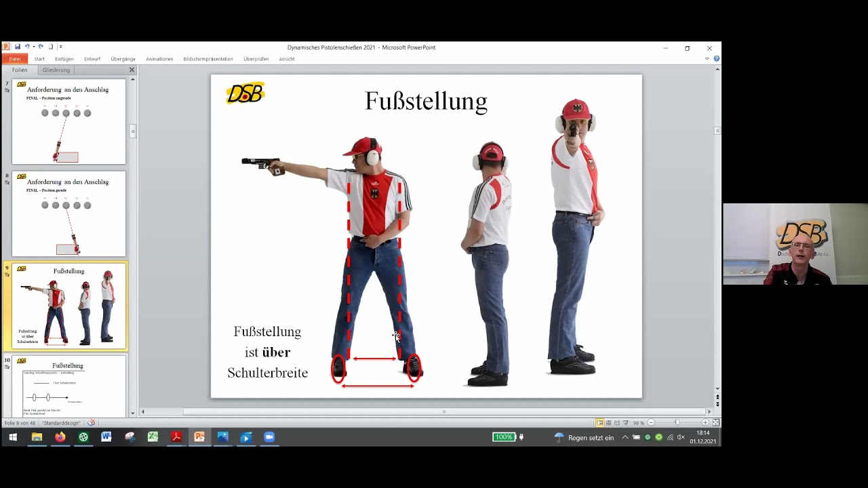
Task: Click weather widget Regen setzt ein
Action: point(584,438)
